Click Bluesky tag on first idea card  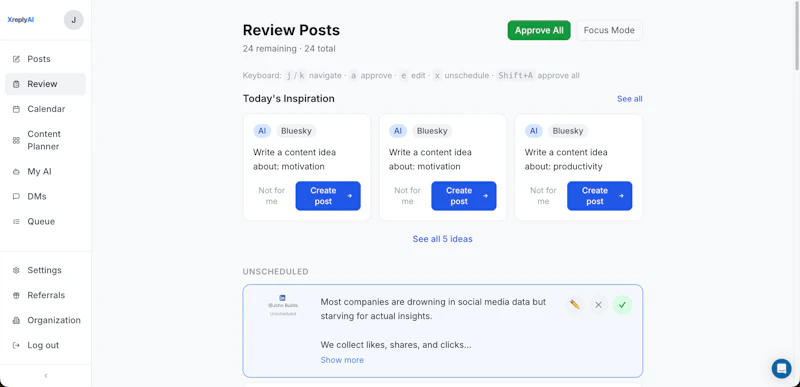296,131
